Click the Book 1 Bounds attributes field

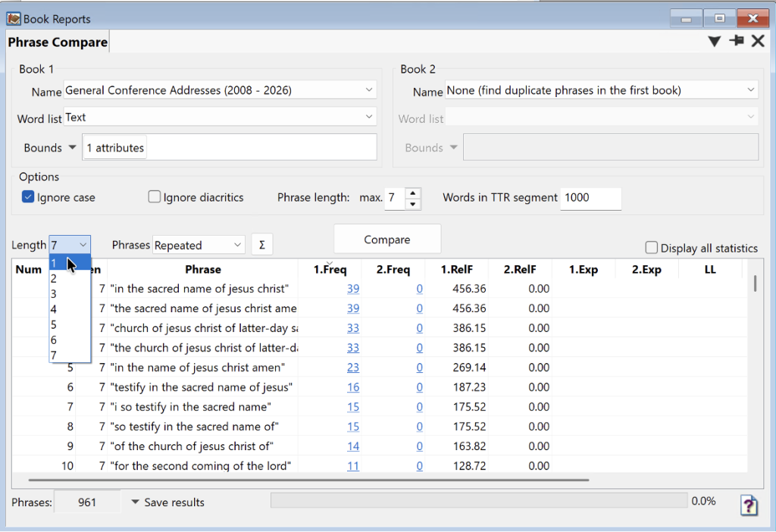(229, 147)
